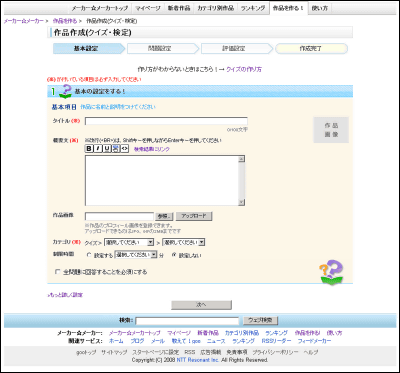Image resolution: width=400 pixels, height=373 pixels.
Task: Open the first カテゴリ dropdown
Action: tap(129, 242)
